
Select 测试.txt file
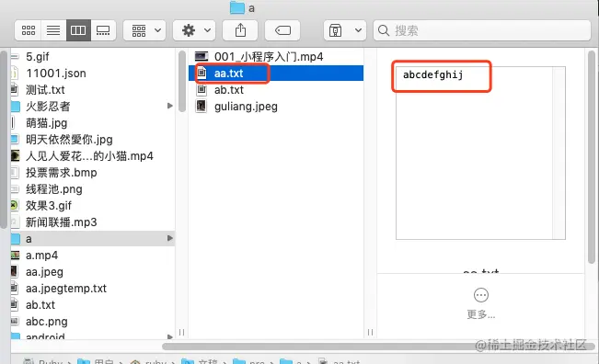tap(45, 90)
